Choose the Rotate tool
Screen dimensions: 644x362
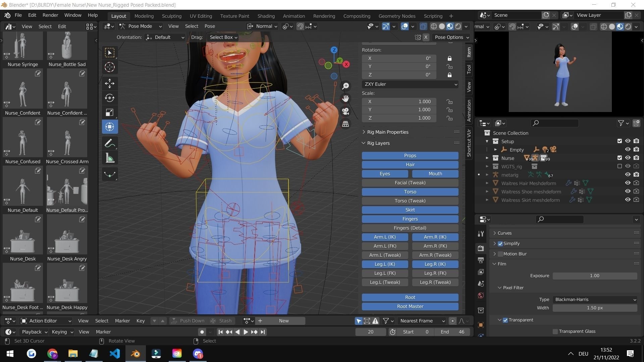pyautogui.click(x=110, y=98)
